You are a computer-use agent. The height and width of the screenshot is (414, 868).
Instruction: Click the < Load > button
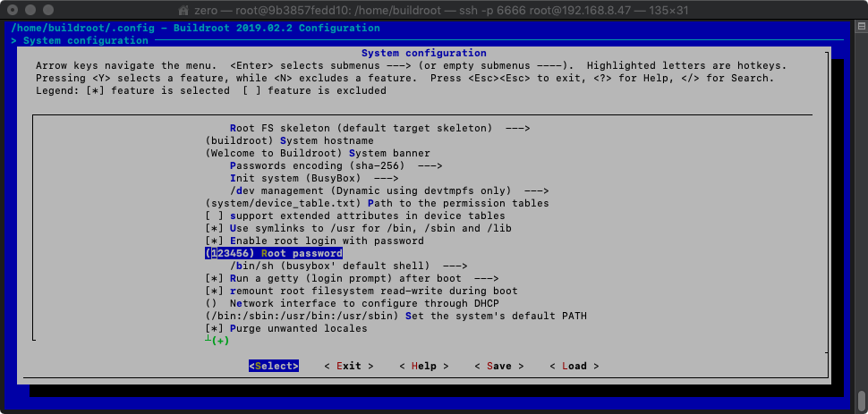tap(574, 366)
